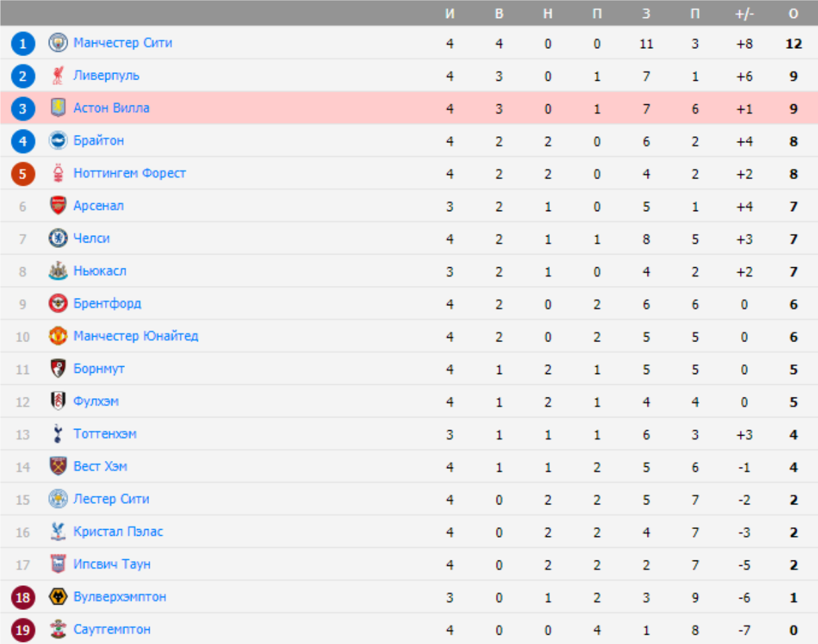Follow the Саутгемптон team link
The height and width of the screenshot is (644, 818).
click(112, 629)
